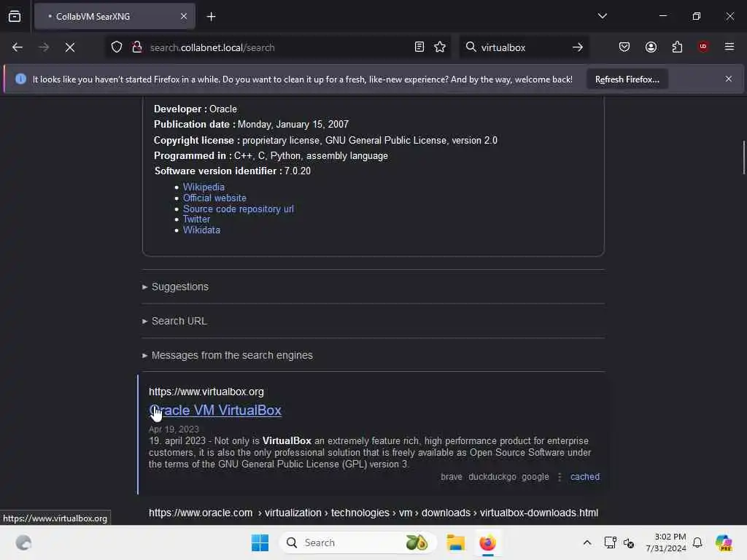Open the Firefox application menu
This screenshot has width=747, height=560.
(729, 47)
